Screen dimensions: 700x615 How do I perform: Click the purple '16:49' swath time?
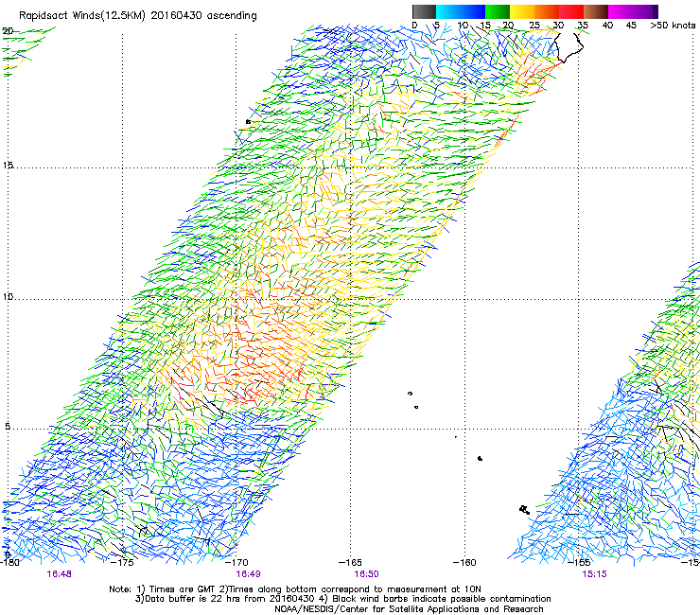click(x=248, y=574)
